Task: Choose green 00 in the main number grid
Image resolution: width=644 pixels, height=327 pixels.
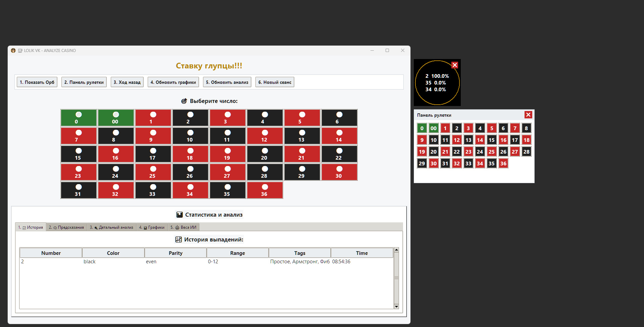Action: click(x=116, y=118)
